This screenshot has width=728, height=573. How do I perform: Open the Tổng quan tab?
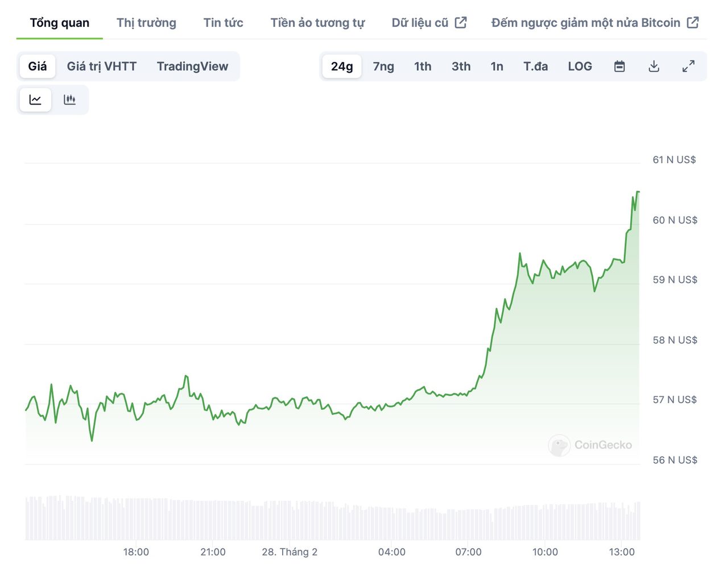coord(60,23)
